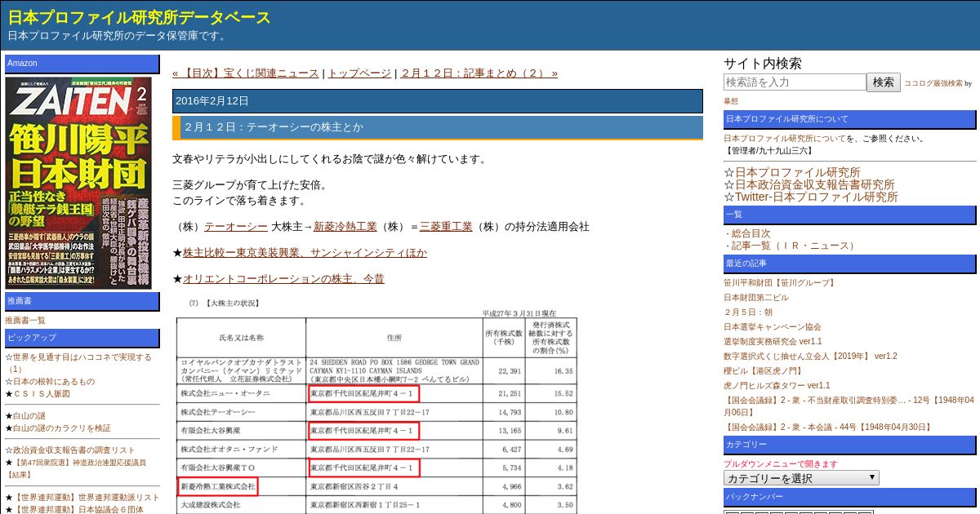Screen dimensions: 980x514
Task: Click the バックナンバー section header
Action: pos(849,497)
